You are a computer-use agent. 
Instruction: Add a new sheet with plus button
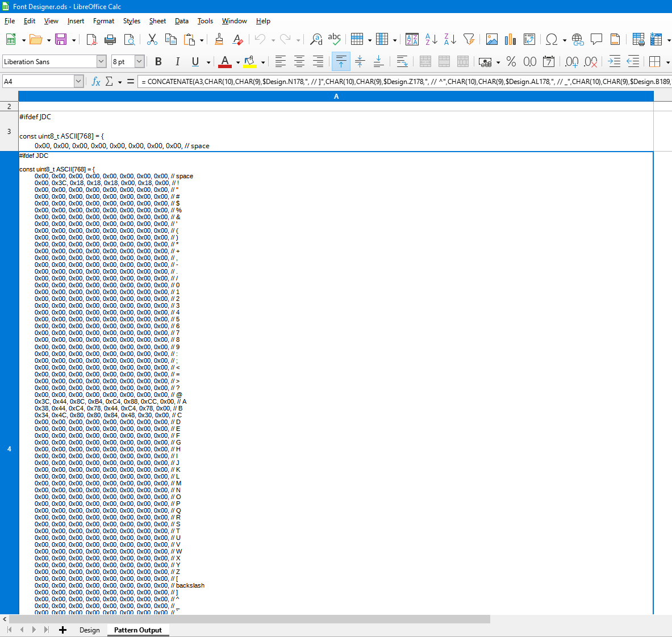[x=62, y=630]
